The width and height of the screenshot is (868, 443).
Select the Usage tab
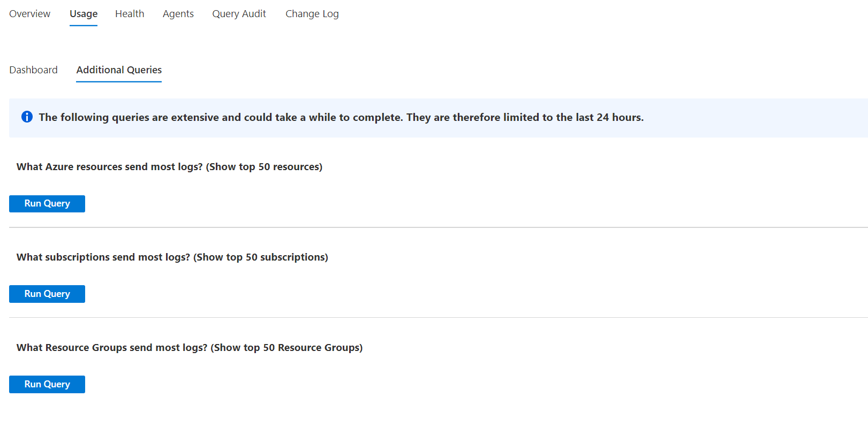pos(84,14)
